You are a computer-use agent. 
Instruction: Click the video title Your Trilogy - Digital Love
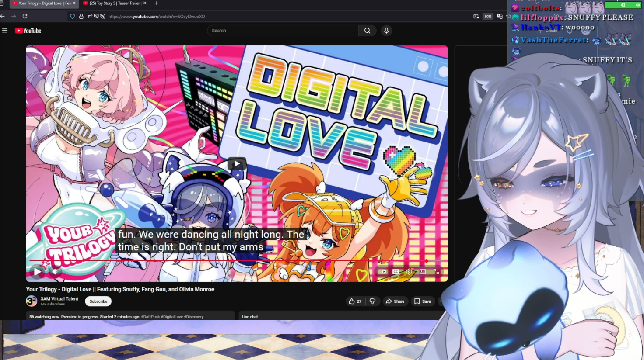click(x=120, y=289)
